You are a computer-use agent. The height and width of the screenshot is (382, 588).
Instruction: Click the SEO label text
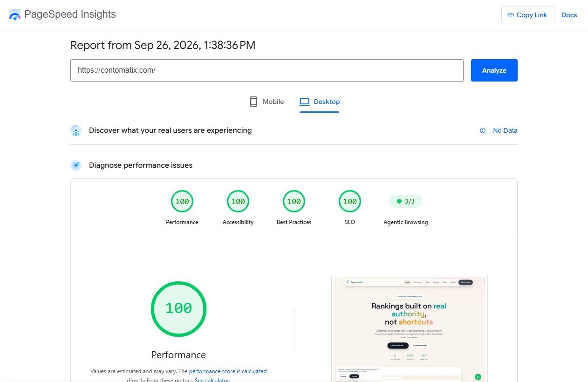(350, 222)
